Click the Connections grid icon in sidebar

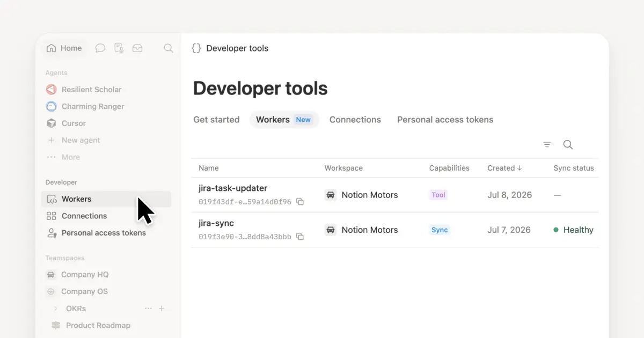point(52,216)
